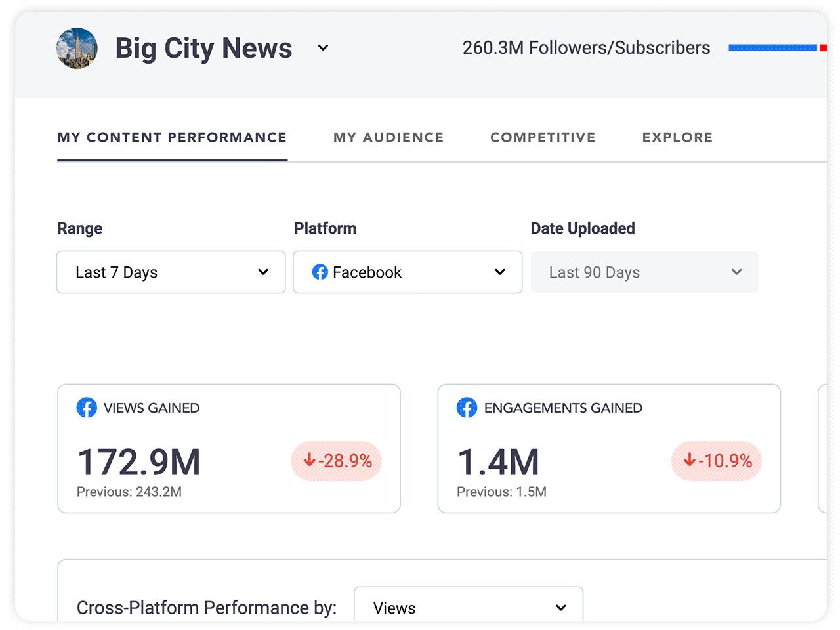Click the 260.3M Followers/Subscribers text
Image resolution: width=840 pixels, height=630 pixels.
[x=586, y=48]
